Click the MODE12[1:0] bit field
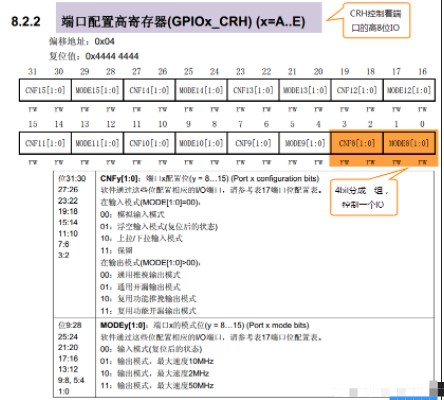Image resolution: width=444 pixels, height=400 pixels. (409, 90)
